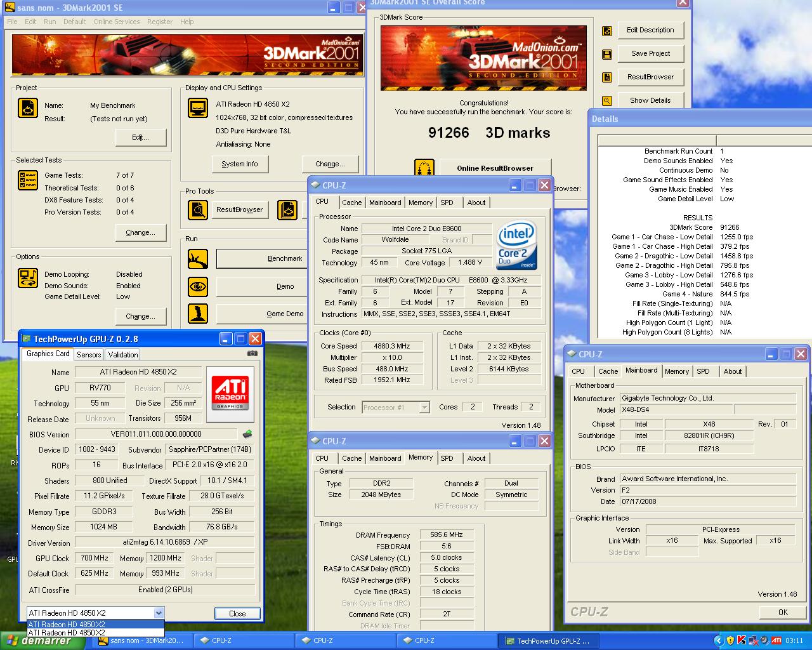Image resolution: width=812 pixels, height=650 pixels.
Task: Select second ATI Radeon HD 4850 X2 list entry
Action: (96, 633)
